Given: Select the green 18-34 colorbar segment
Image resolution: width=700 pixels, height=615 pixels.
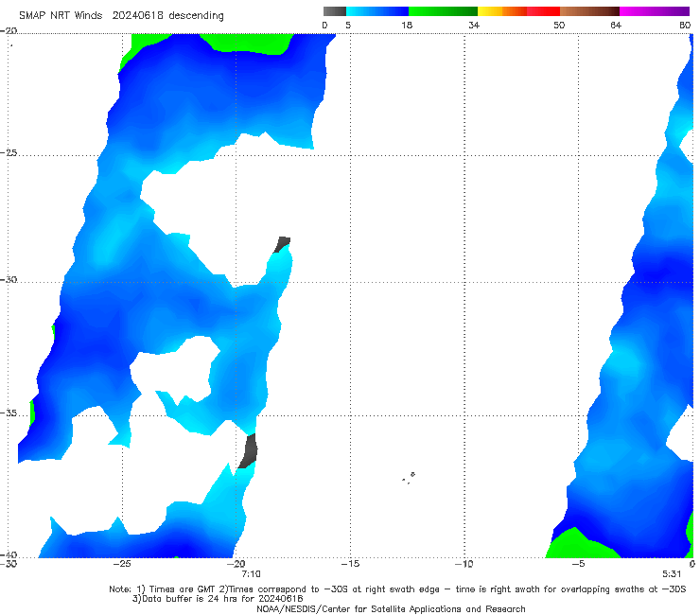Looking at the screenshot, I should tap(443, 11).
